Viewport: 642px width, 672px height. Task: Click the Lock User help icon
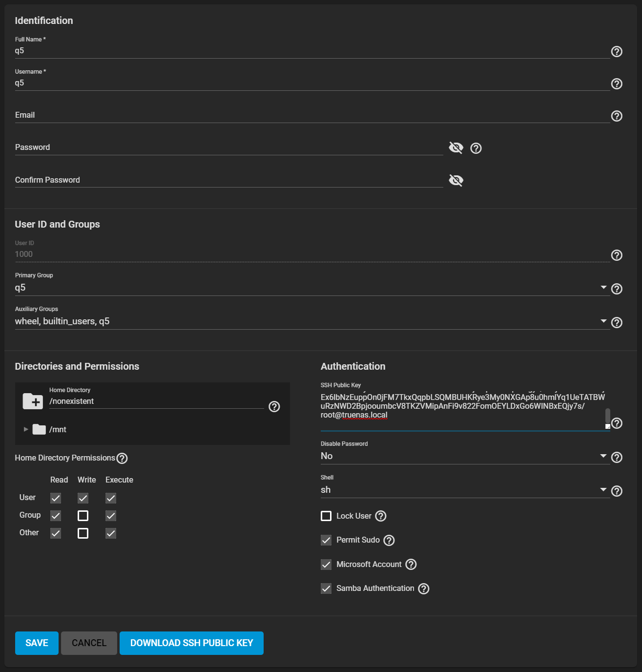[x=381, y=516]
